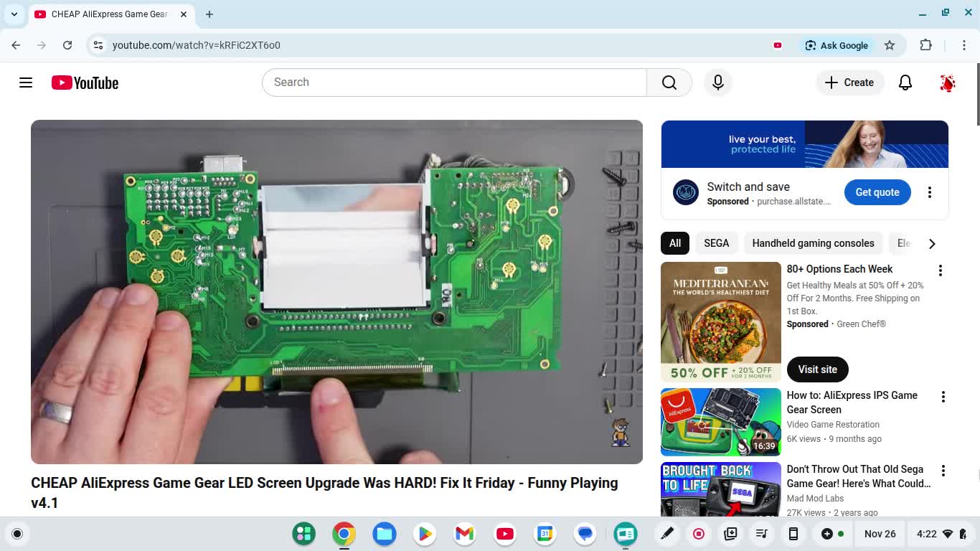Click into the YouTube search field
This screenshot has height=551, width=980.
(453, 83)
